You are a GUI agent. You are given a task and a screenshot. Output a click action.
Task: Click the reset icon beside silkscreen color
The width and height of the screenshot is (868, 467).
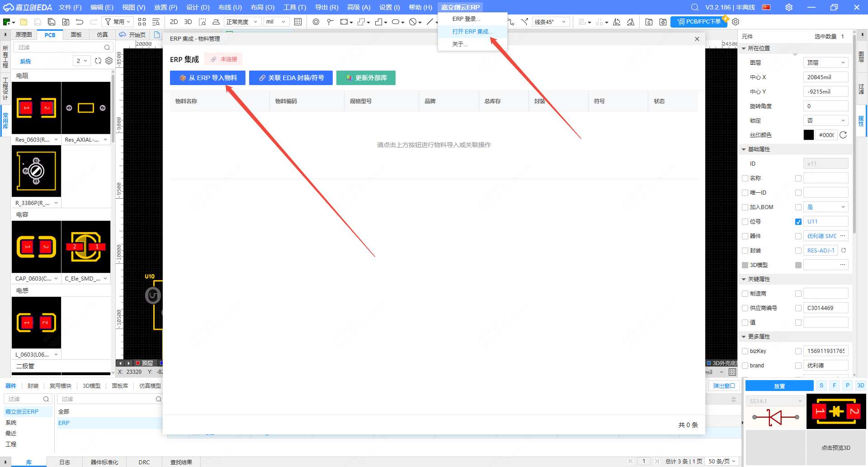pyautogui.click(x=843, y=135)
